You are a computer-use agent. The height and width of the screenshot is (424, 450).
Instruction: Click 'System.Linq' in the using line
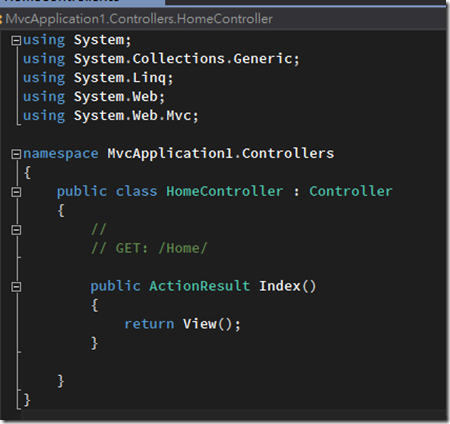[120, 78]
